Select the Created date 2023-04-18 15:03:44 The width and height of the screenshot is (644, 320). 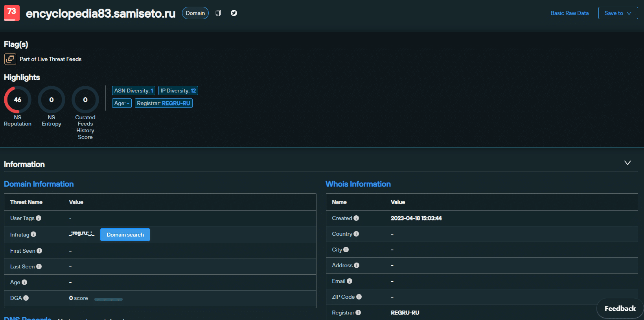click(416, 218)
